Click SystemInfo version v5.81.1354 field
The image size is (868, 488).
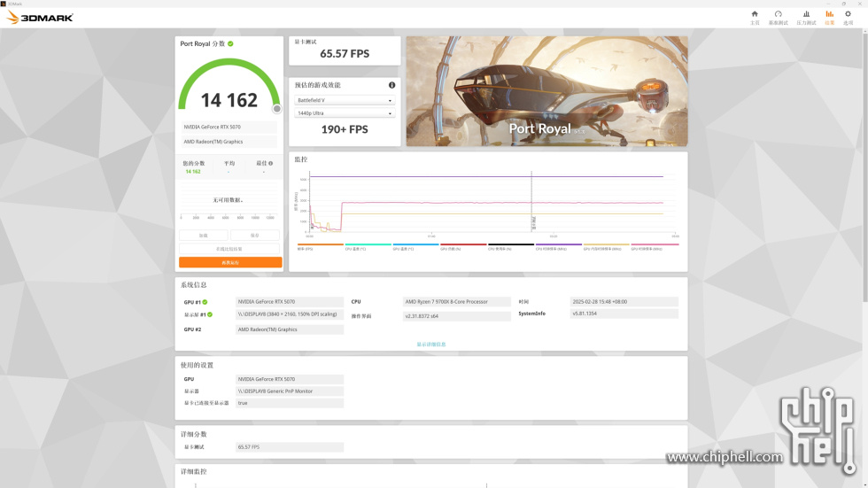tap(624, 314)
